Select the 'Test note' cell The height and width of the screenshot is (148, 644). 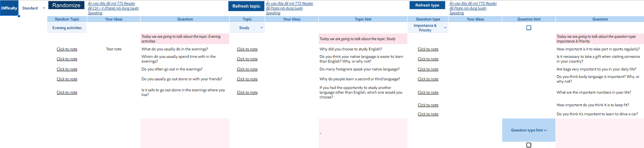point(114,49)
